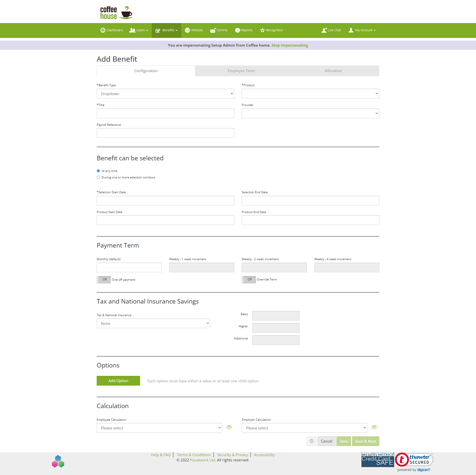This screenshot has height=475, width=476.
Task: Click the Reports pie chart icon
Action: click(238, 30)
